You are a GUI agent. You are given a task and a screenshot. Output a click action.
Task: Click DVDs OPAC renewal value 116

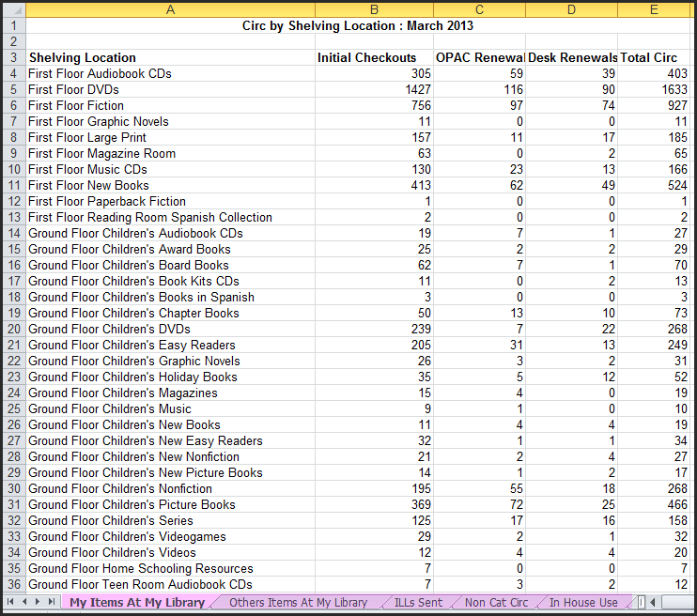point(480,90)
